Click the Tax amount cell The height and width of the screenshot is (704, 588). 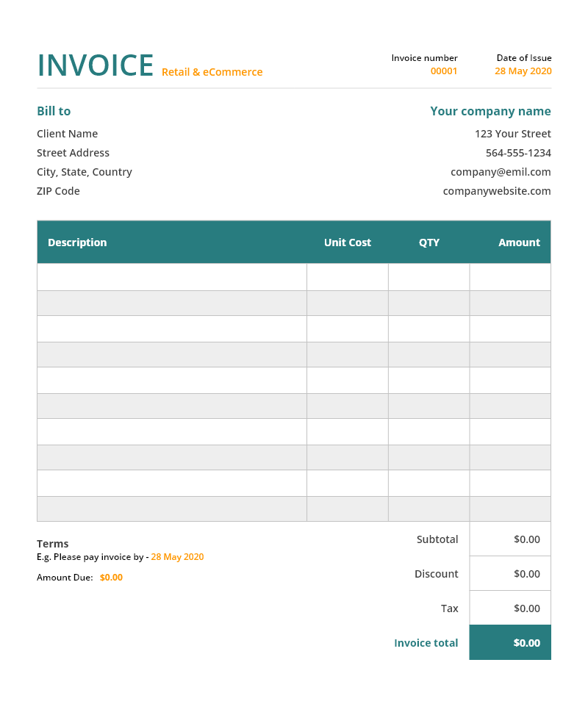pyautogui.click(x=511, y=608)
